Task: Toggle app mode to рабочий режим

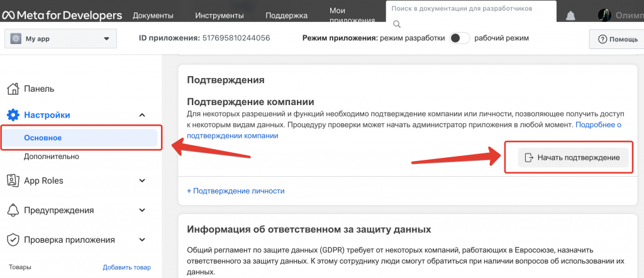Action: (x=460, y=38)
